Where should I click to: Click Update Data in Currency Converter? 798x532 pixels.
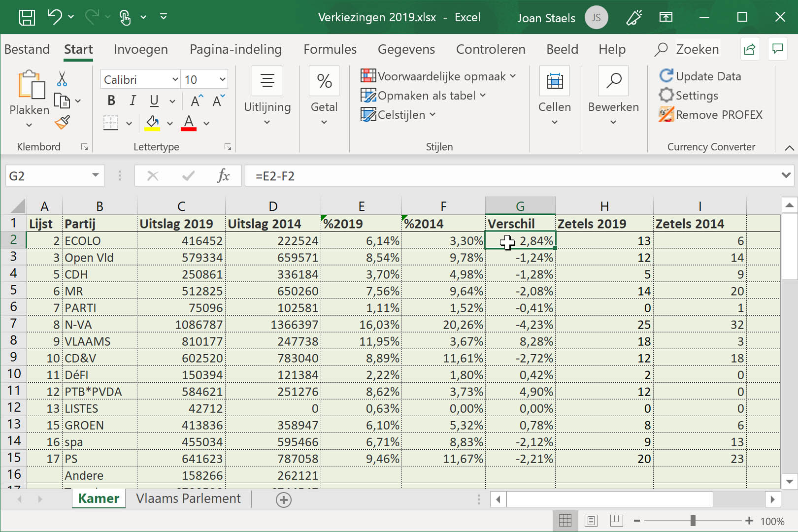tap(700, 76)
